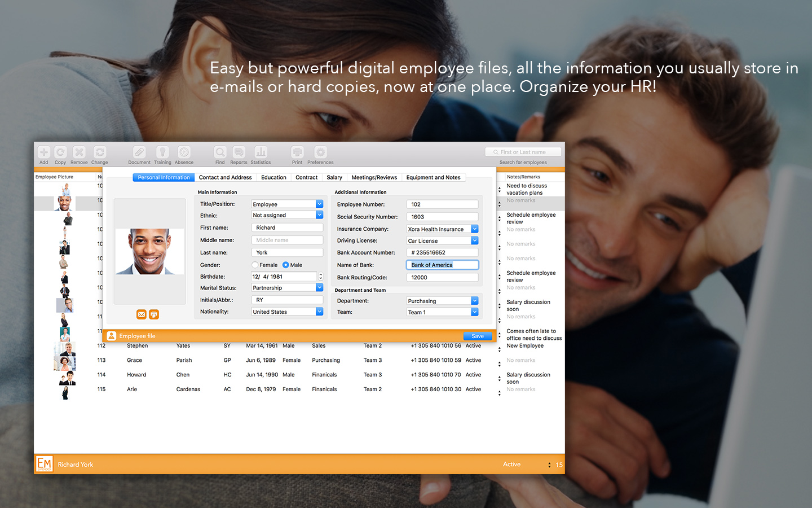Image resolution: width=812 pixels, height=508 pixels.
Task: Open the Marital Status dropdown
Action: [287, 288]
